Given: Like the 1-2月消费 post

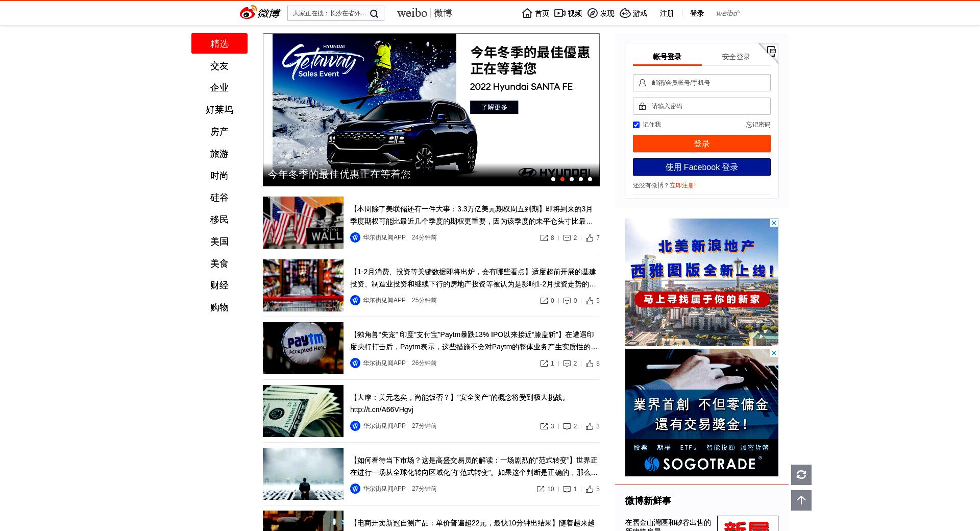Looking at the screenshot, I should (590, 301).
